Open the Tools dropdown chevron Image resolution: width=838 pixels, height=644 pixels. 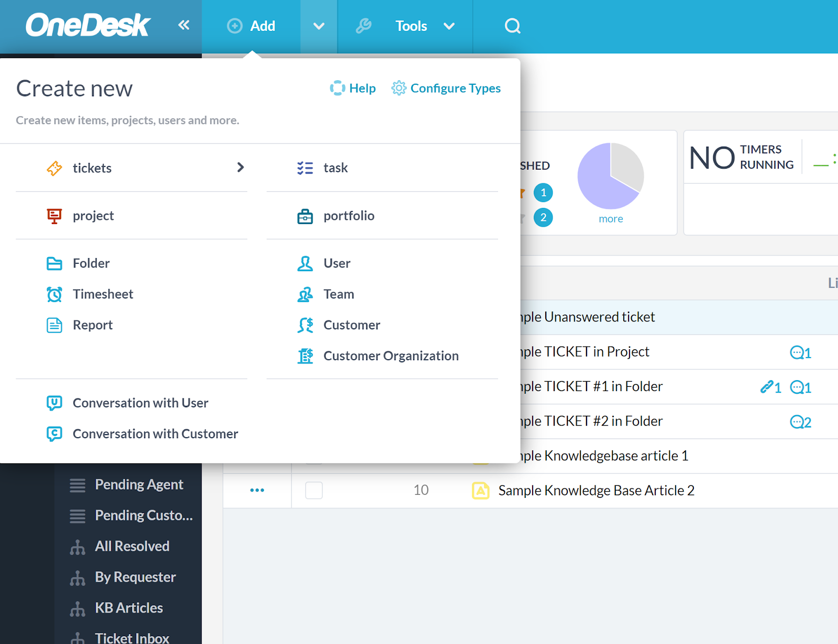point(449,26)
